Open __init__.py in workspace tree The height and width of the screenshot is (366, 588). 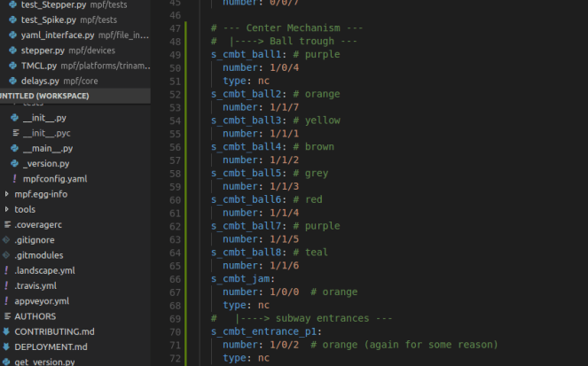(x=44, y=118)
